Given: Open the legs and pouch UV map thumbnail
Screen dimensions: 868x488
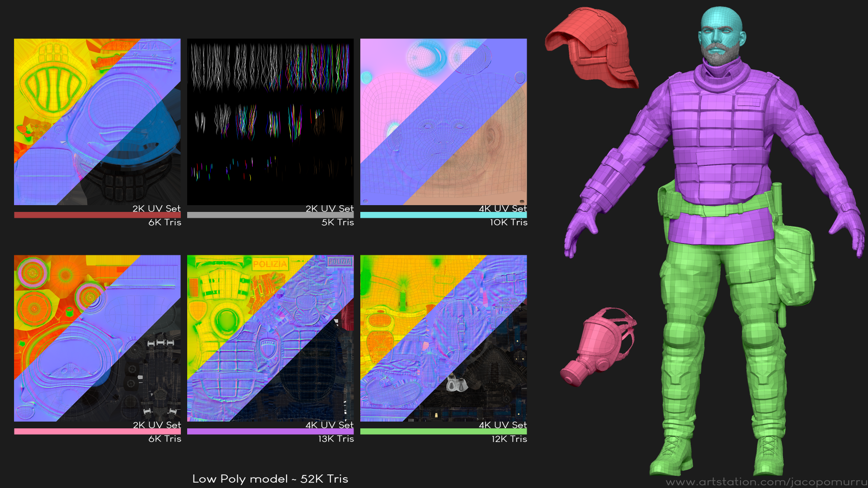Looking at the screenshot, I should [443, 338].
